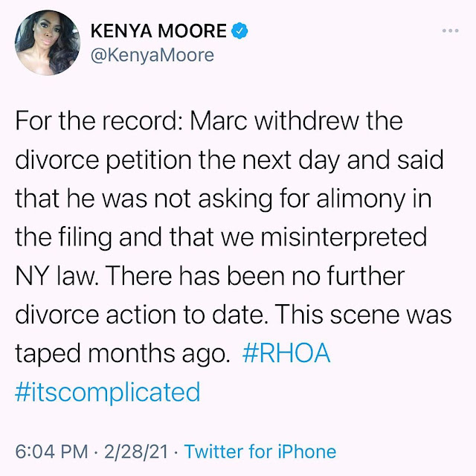
Task: Open the tweet's three-dot more options menu
Action: (451, 30)
